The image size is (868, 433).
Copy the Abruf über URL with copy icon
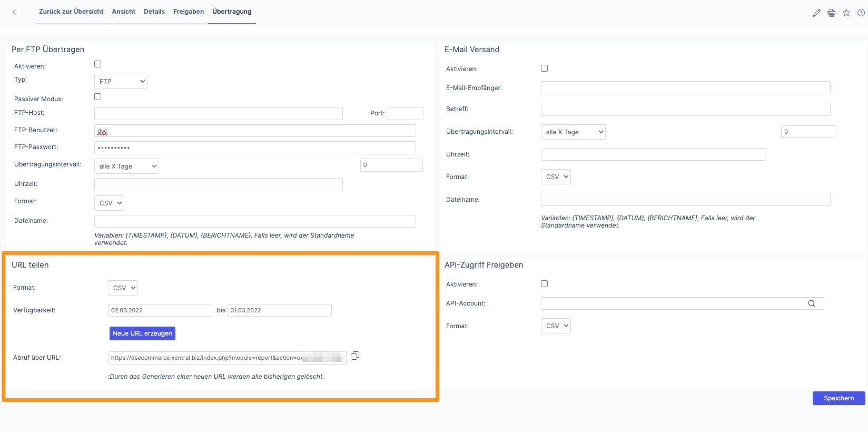pos(355,356)
